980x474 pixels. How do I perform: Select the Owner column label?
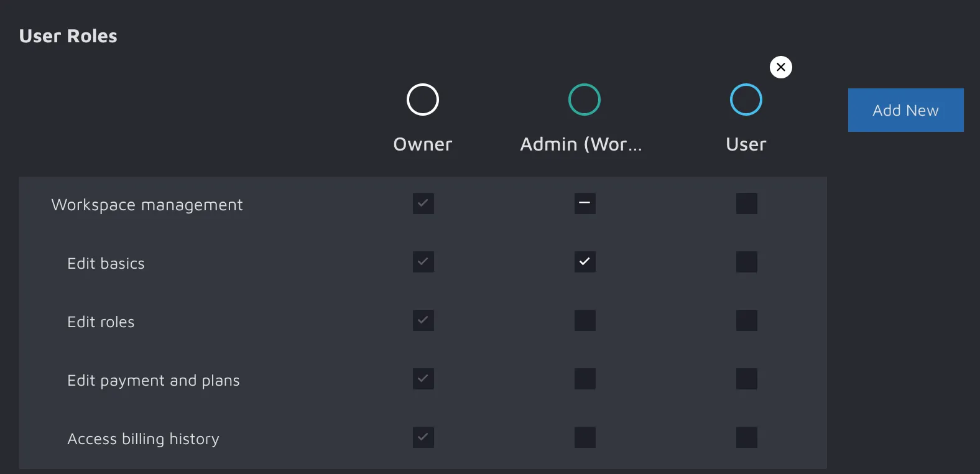pos(423,144)
